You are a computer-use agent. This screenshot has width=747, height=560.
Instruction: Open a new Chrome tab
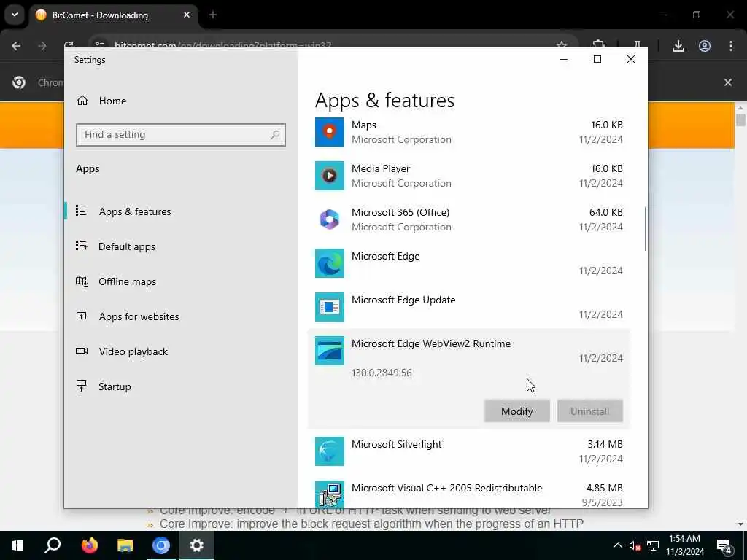point(213,15)
